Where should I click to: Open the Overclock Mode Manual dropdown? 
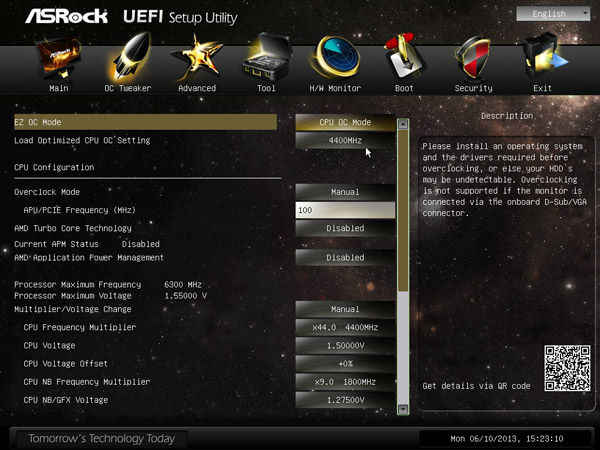point(345,192)
